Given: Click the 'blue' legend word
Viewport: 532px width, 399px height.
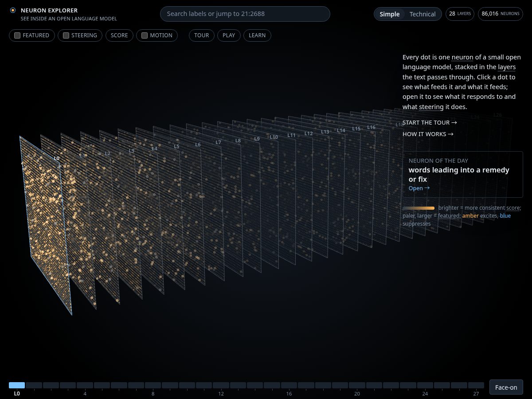Looking at the screenshot, I should [x=505, y=215].
